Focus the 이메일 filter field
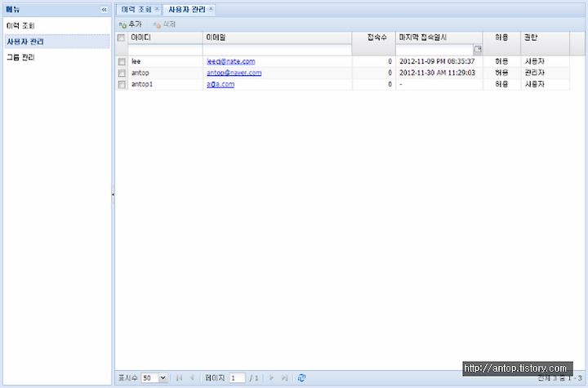Viewport: 588px width, 388px height. (x=277, y=50)
